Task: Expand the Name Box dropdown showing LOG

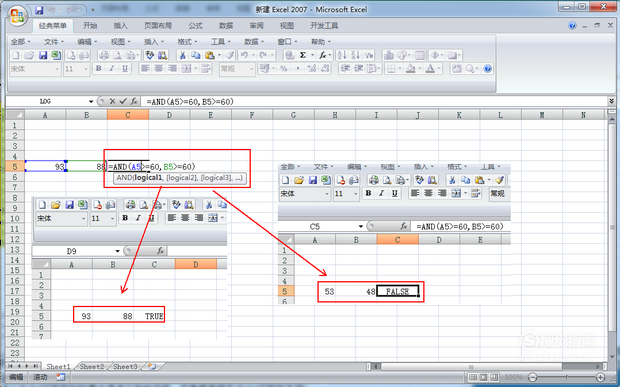Action: [91, 102]
